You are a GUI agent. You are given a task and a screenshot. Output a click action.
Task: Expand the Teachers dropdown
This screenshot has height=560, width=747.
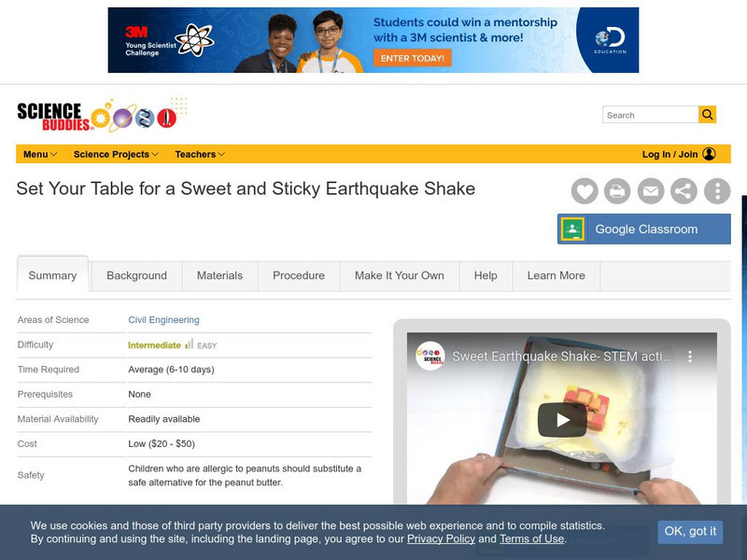click(x=200, y=154)
